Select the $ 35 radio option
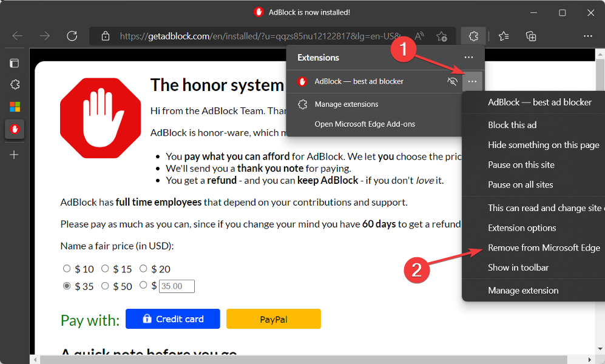 (67, 286)
